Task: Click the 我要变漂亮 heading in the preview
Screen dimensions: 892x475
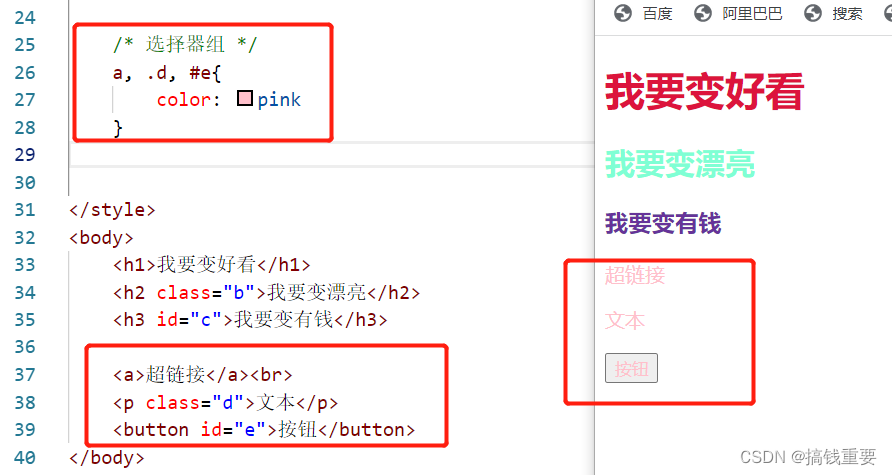Action: [680, 164]
